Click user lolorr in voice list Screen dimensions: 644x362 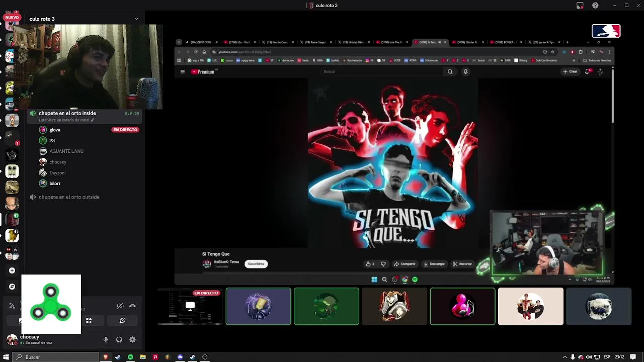pos(55,184)
